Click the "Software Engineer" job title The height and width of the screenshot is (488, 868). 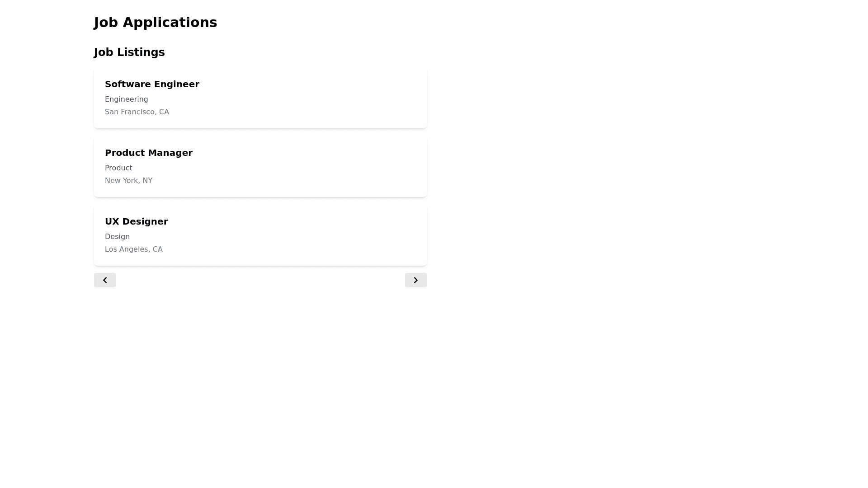tap(152, 84)
